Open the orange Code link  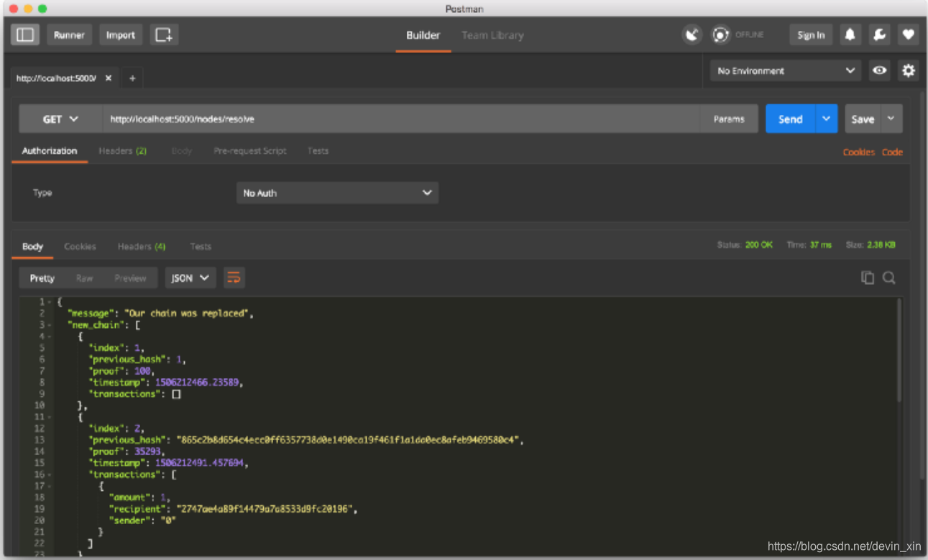[892, 152]
